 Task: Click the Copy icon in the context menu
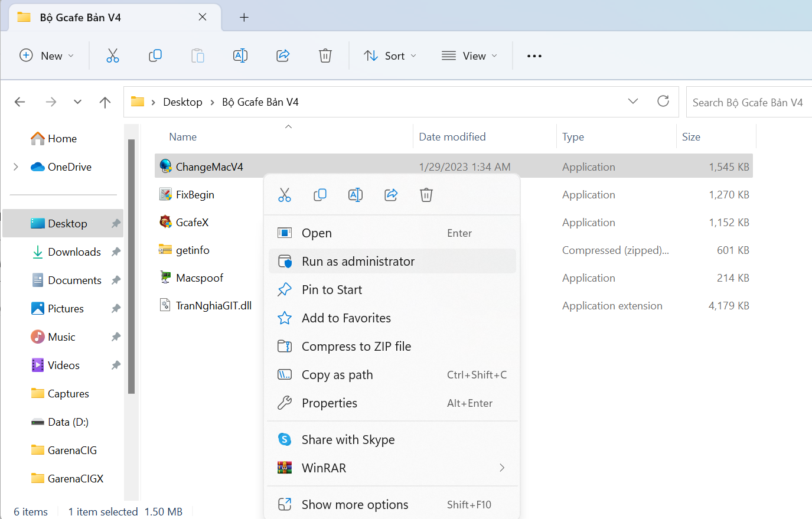click(320, 195)
